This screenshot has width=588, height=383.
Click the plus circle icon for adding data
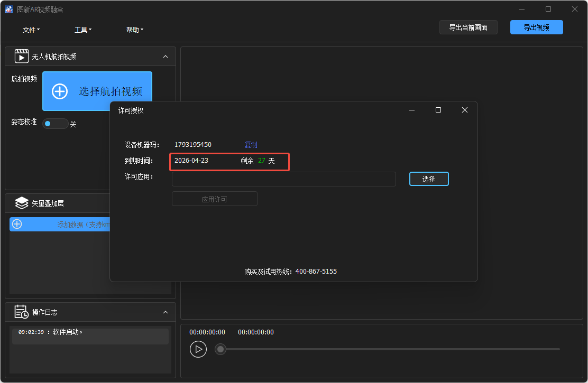coord(17,224)
